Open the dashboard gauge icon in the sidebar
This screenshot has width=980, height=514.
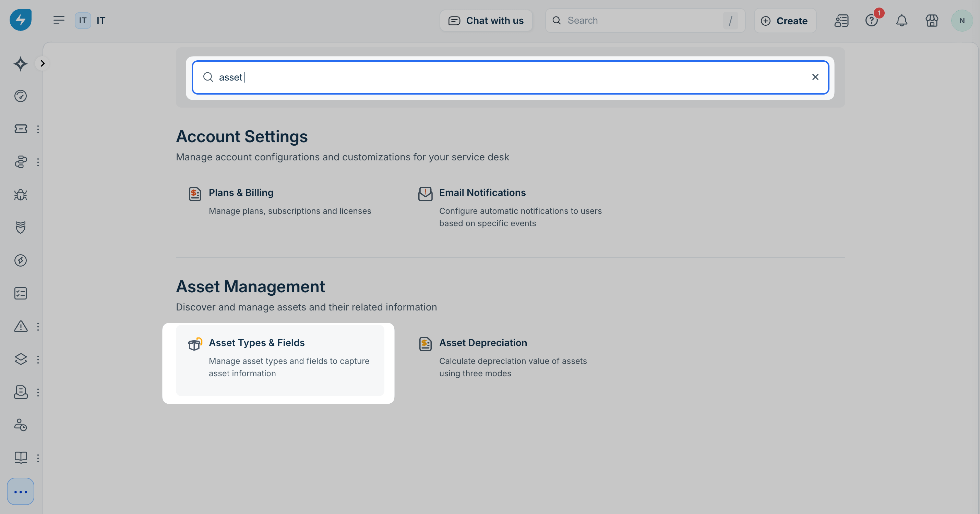21,96
